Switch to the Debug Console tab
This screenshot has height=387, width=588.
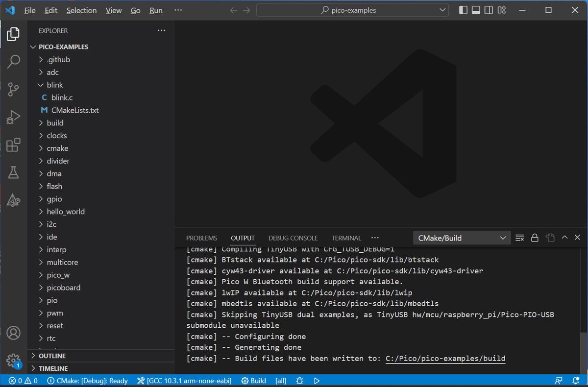pos(293,238)
